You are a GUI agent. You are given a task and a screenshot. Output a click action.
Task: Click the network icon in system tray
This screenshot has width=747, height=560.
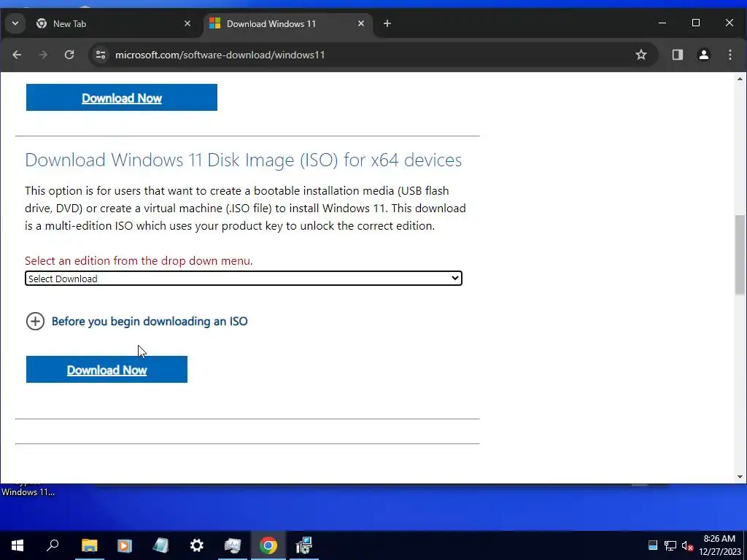[670, 545]
